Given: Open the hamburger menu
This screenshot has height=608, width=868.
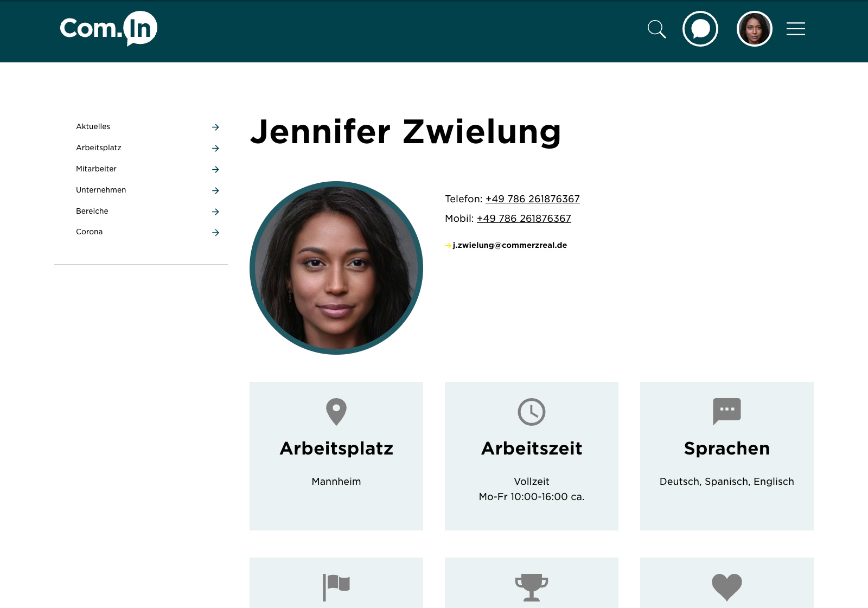Looking at the screenshot, I should coord(796,29).
